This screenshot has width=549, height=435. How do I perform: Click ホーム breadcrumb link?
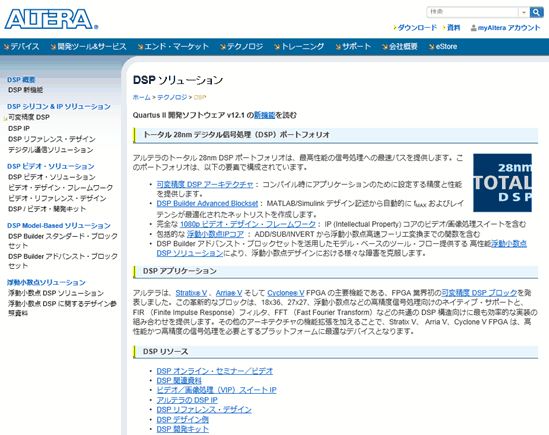141,97
